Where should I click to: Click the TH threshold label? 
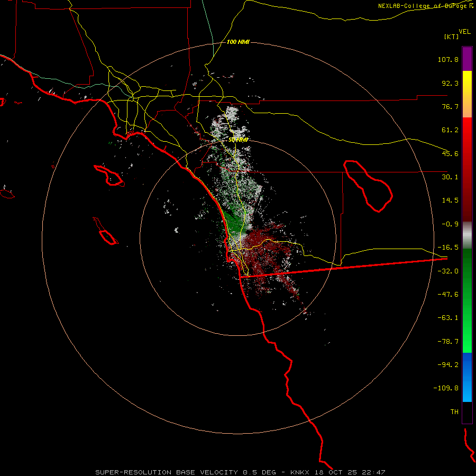pyautogui.click(x=454, y=412)
